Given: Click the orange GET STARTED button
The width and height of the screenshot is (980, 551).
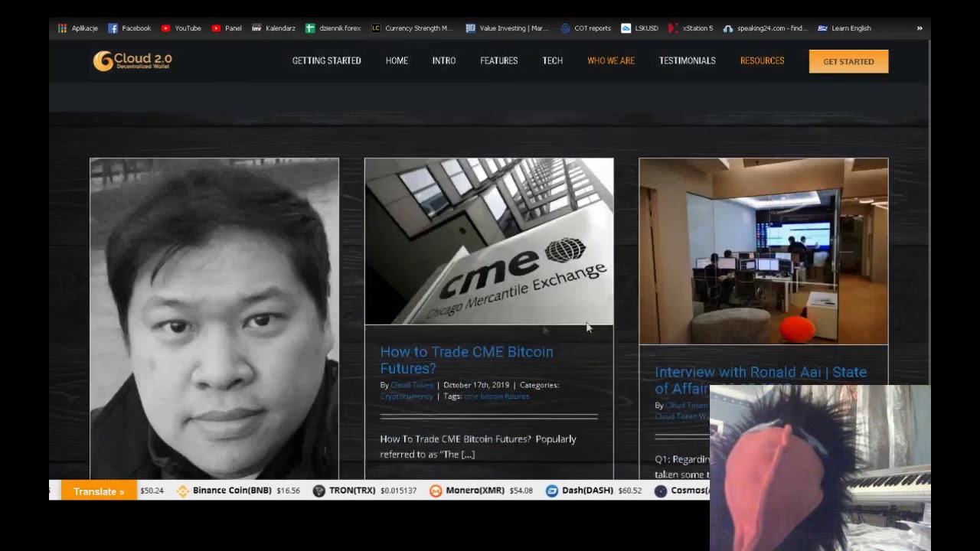Looking at the screenshot, I should tap(848, 61).
